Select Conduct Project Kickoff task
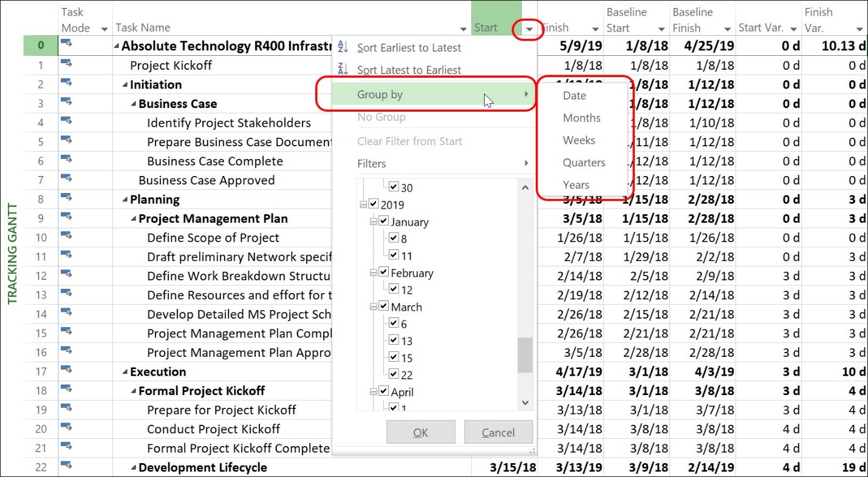This screenshot has width=868, height=477. click(x=213, y=429)
